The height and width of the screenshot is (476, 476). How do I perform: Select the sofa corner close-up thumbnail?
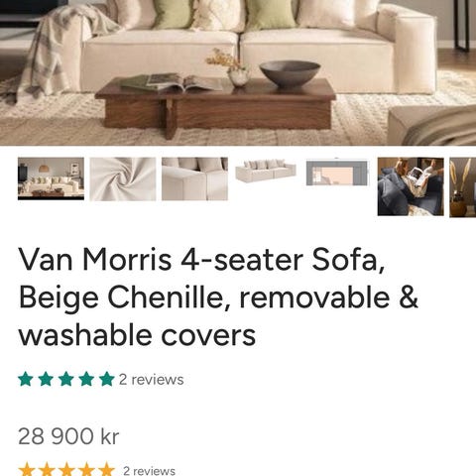[x=194, y=178]
